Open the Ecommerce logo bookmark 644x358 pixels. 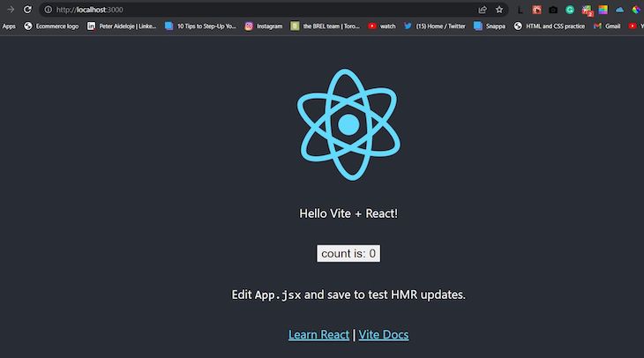pos(51,26)
